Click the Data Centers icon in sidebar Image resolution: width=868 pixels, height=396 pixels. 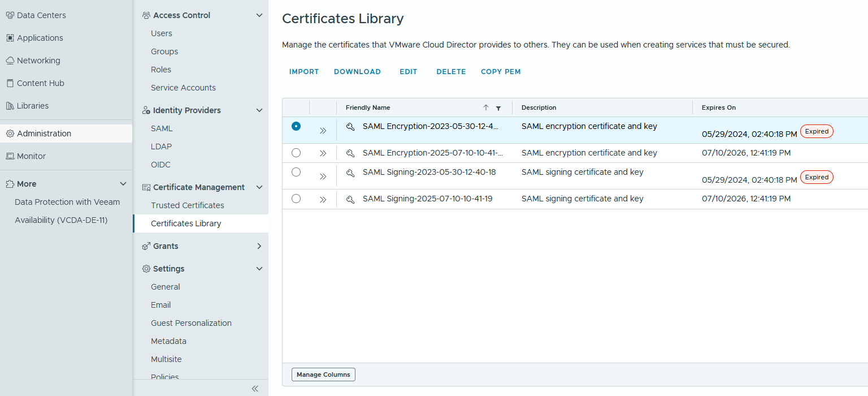coord(10,15)
